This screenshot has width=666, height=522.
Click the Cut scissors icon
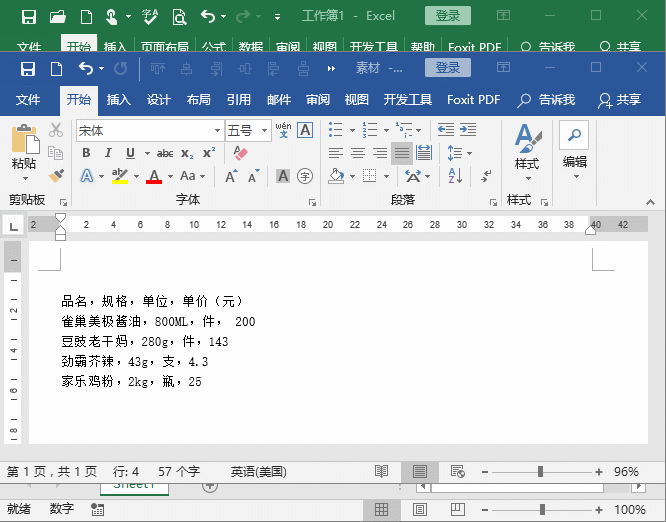point(56,130)
